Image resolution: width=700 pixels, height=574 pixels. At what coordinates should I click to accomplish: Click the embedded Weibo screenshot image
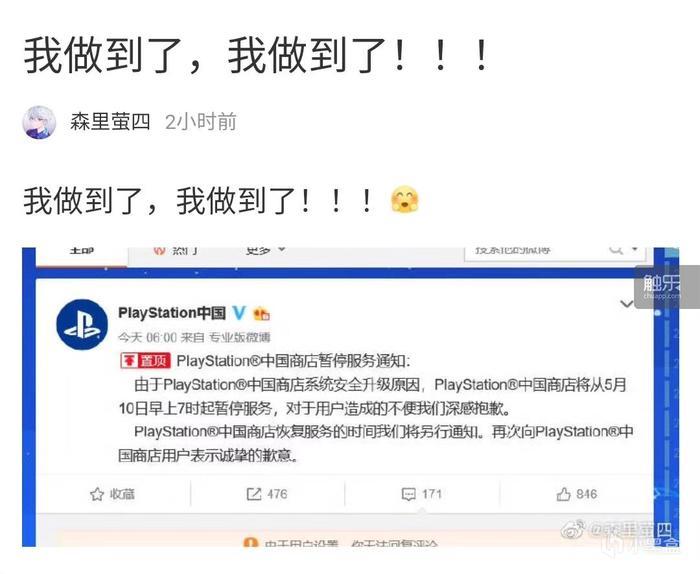[350, 397]
